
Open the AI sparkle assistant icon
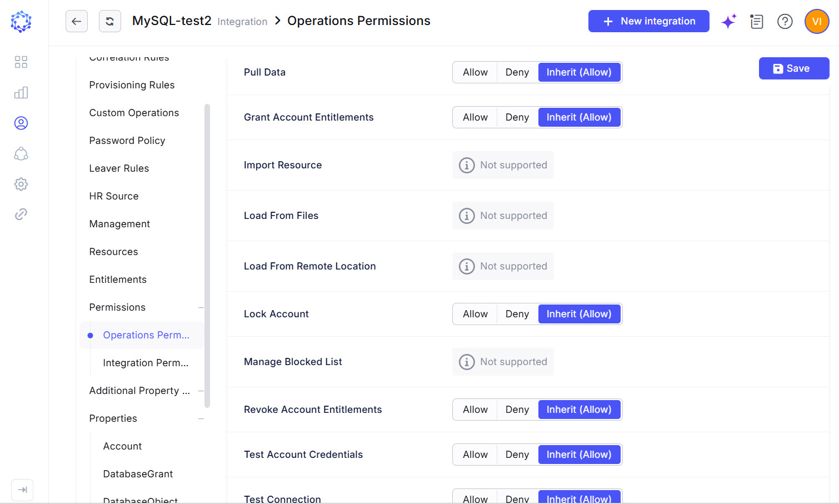pos(728,21)
